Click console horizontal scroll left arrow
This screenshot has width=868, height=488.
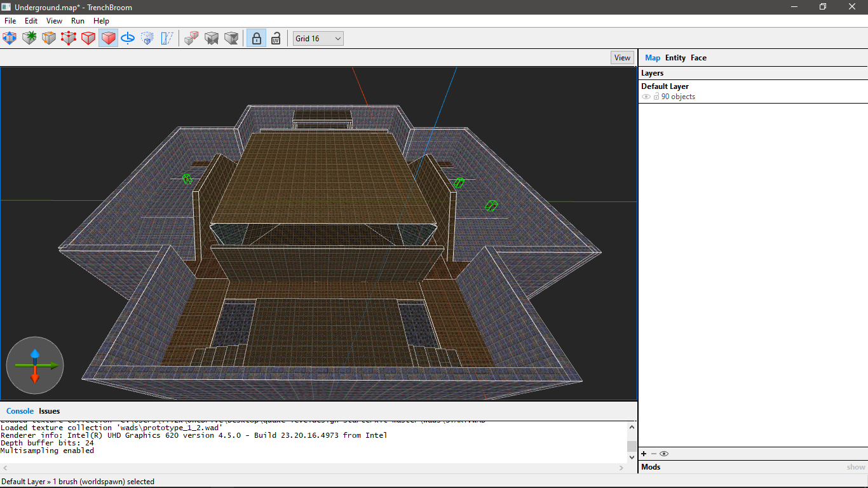[5, 468]
